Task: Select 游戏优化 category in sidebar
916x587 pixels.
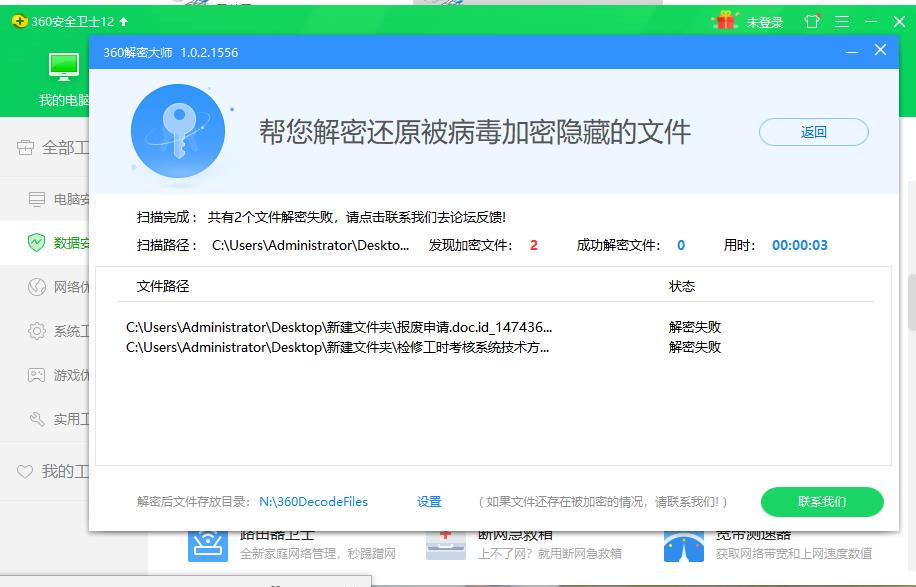Action: (44, 375)
